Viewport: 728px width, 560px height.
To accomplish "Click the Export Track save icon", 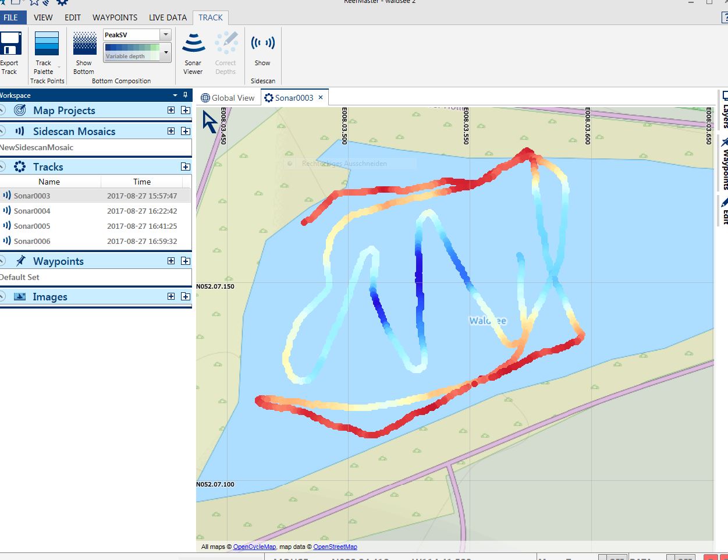I will pos(10,44).
